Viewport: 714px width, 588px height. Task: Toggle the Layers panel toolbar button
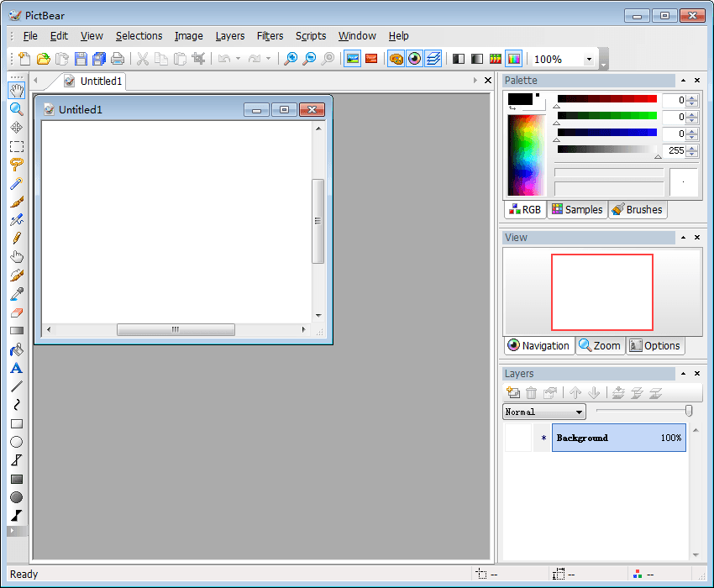pos(433,59)
